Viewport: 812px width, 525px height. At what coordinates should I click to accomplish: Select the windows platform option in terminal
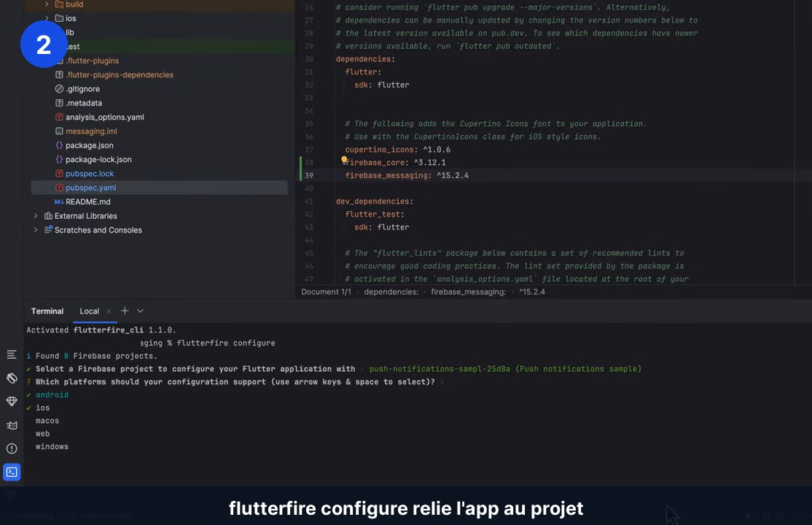[52, 446]
